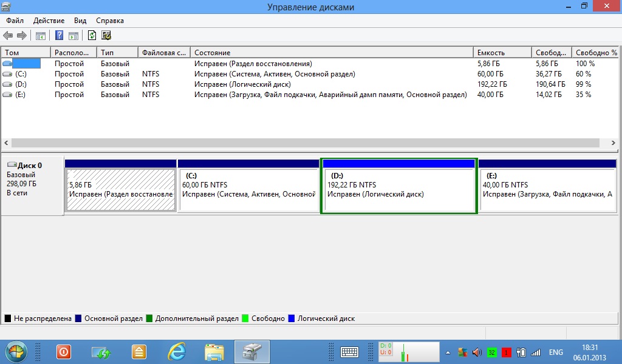622x364 pixels.
Task: Click the red 1 tray indicator
Action: (506, 352)
